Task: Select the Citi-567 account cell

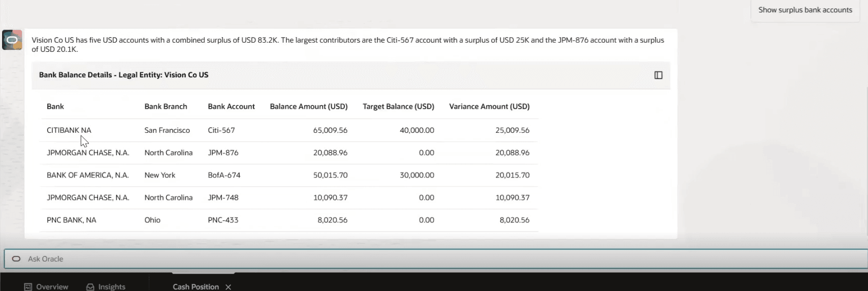Action: 221,130
